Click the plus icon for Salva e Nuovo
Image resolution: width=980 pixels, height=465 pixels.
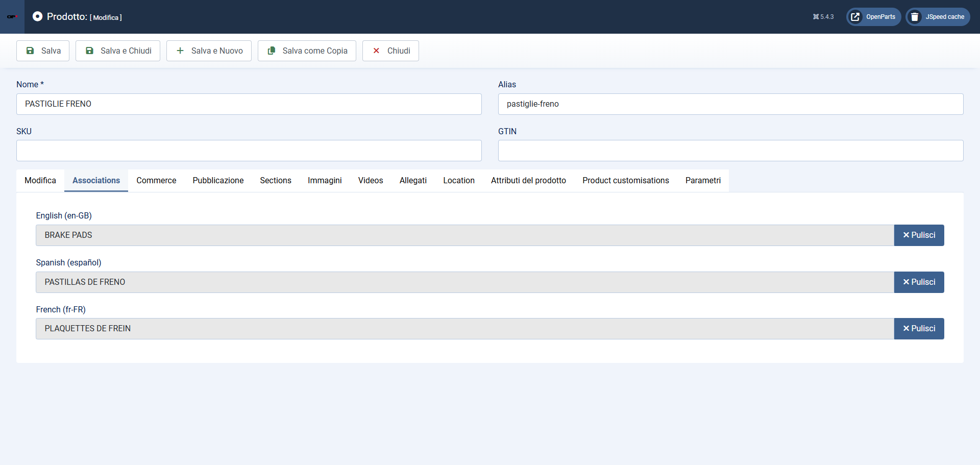click(x=180, y=51)
